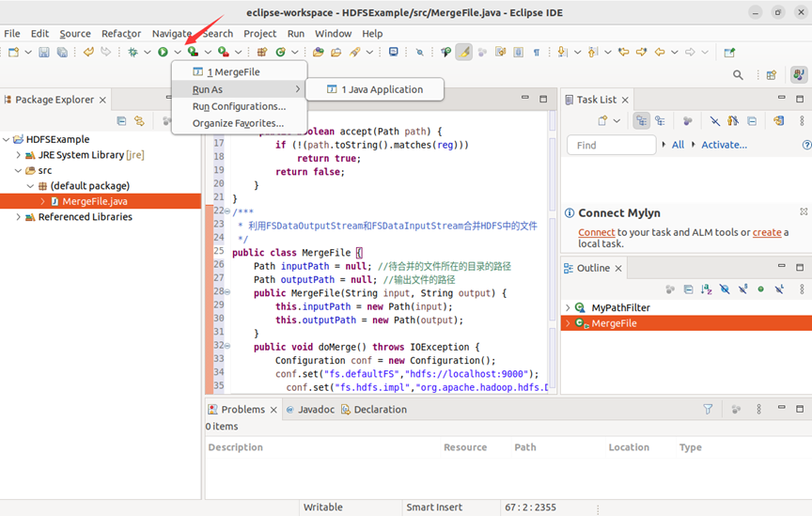Toggle Sort alphabetically in Outline
The width and height of the screenshot is (812, 516).
pyautogui.click(x=707, y=289)
